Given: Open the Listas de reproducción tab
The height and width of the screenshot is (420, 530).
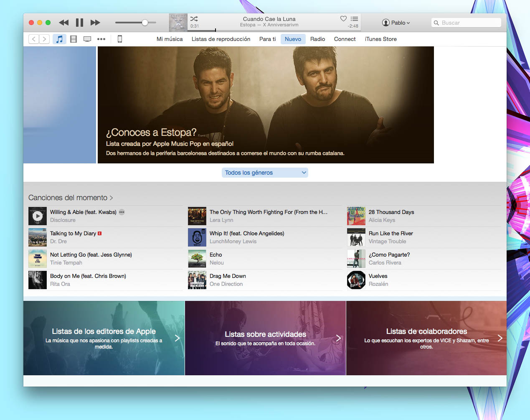Looking at the screenshot, I should click(x=221, y=39).
